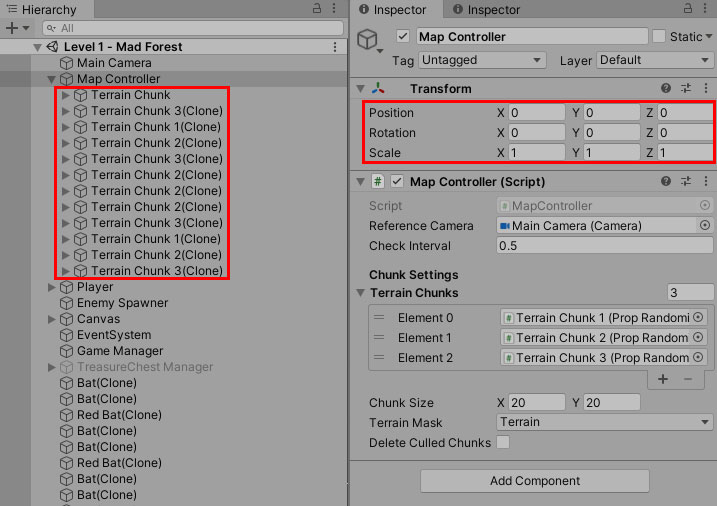Open Map Controller script context menu icon
Screen dimensions: 717x506
[x=704, y=182]
